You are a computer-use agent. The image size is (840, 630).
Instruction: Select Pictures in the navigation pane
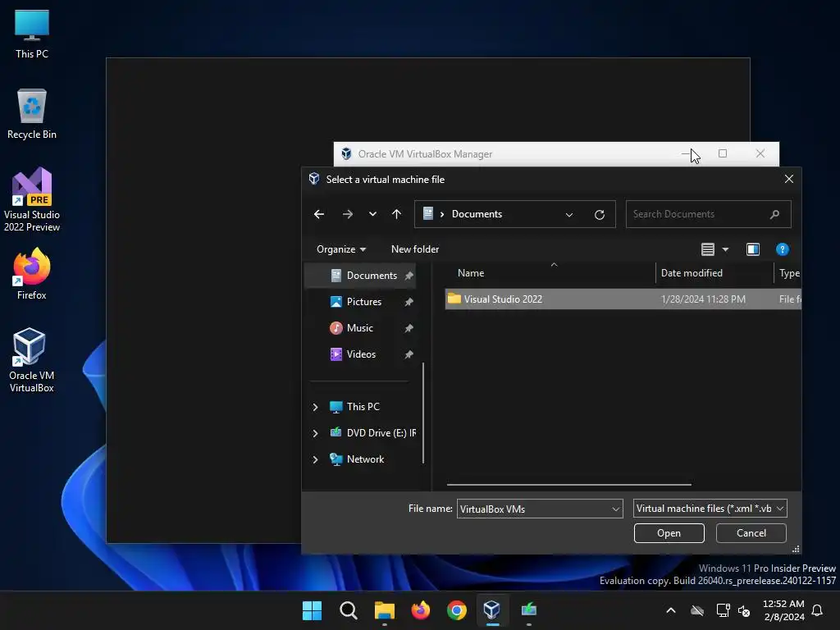(x=363, y=302)
